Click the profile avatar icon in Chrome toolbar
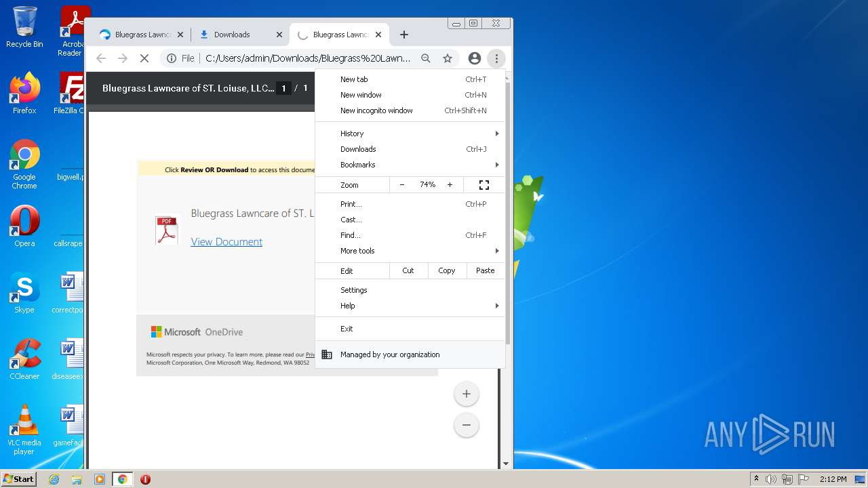The image size is (868, 488). tap(475, 58)
